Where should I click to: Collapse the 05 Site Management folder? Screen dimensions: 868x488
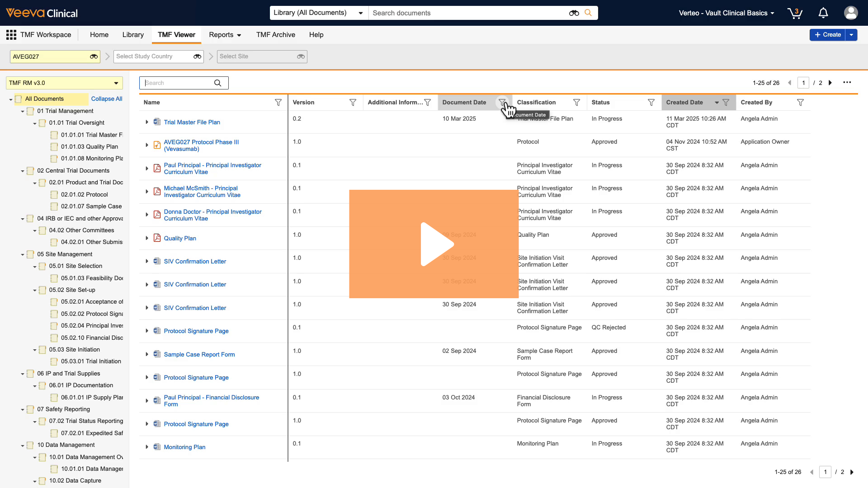(23, 255)
